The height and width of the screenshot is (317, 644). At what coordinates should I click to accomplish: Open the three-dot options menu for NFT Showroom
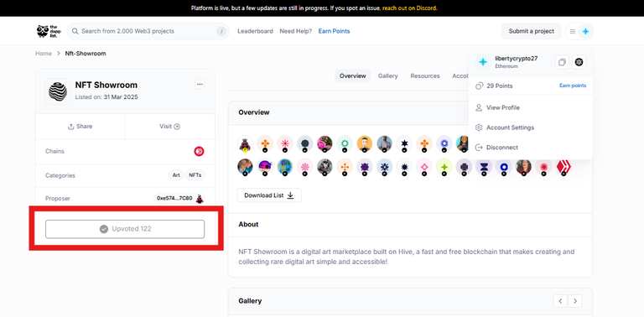pos(200,84)
